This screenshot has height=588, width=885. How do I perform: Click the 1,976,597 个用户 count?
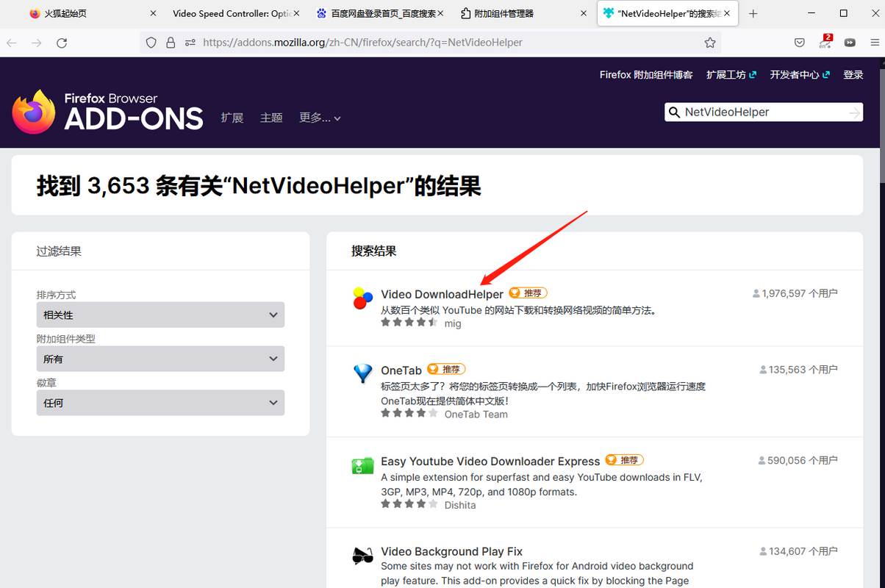(x=795, y=293)
